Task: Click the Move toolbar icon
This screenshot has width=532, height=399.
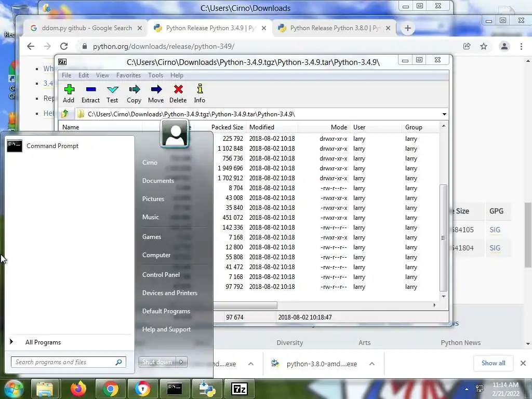Action: [x=156, y=94]
